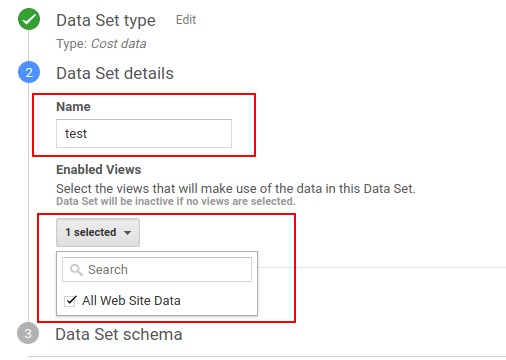
Task: Click the caret arrow beside '1 selected'
Action: [127, 233]
